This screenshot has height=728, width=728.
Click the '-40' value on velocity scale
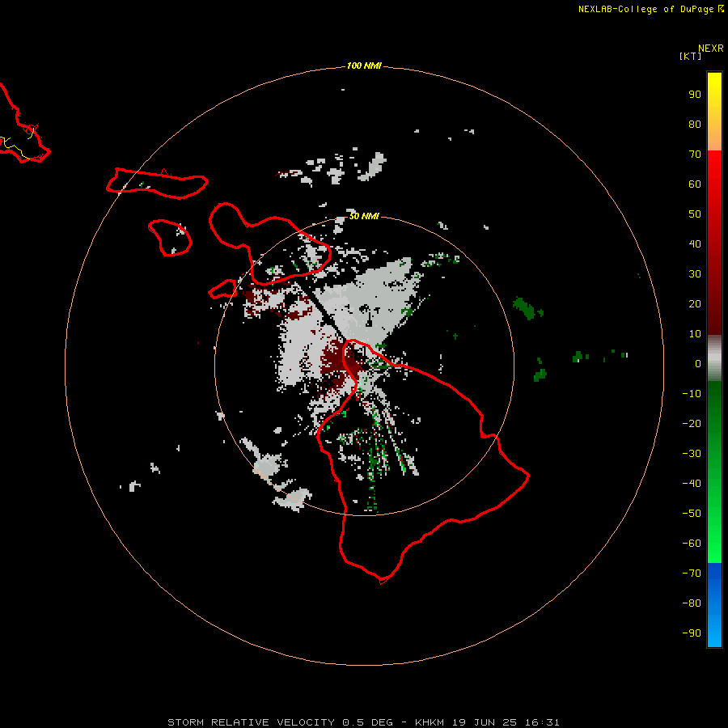pyautogui.click(x=692, y=484)
